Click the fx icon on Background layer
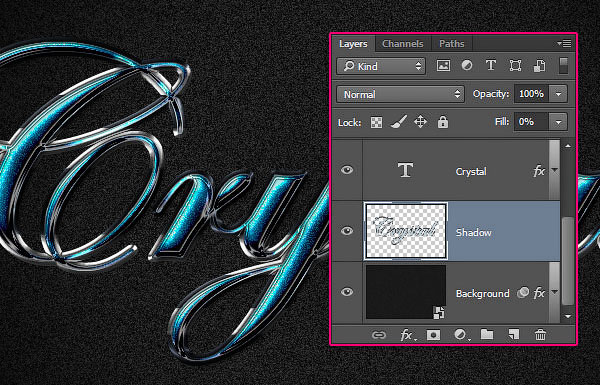 pyautogui.click(x=539, y=293)
